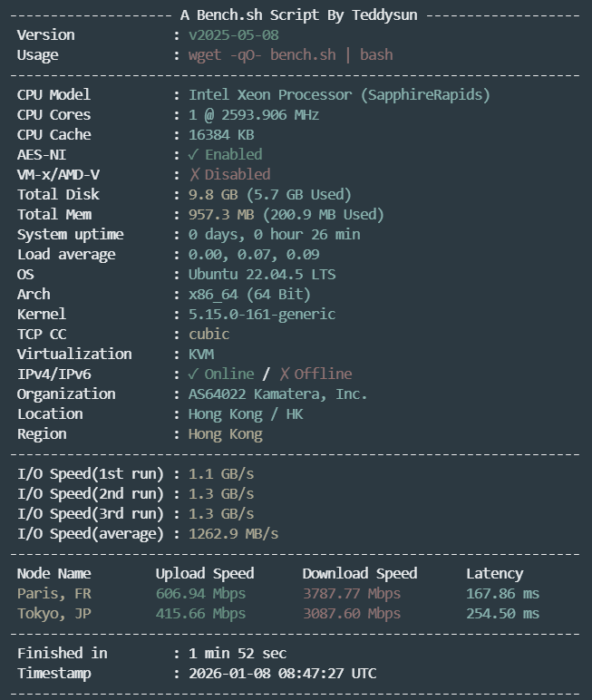This screenshot has width=592, height=700.
Task: Click the Tokyo latency 254.50 ms value
Action: click(503, 613)
